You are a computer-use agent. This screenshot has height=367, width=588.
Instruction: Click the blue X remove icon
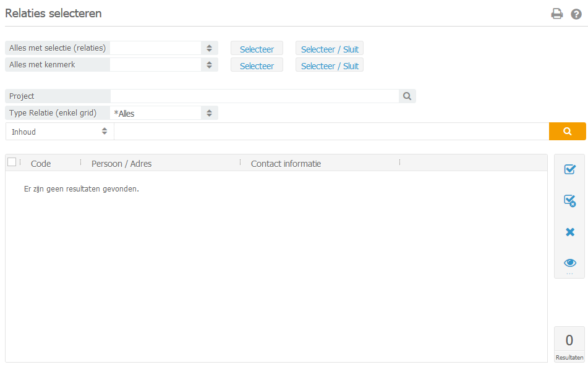[569, 232]
